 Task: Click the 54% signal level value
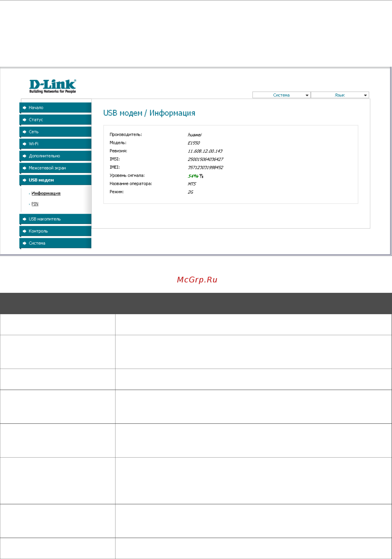coord(193,176)
